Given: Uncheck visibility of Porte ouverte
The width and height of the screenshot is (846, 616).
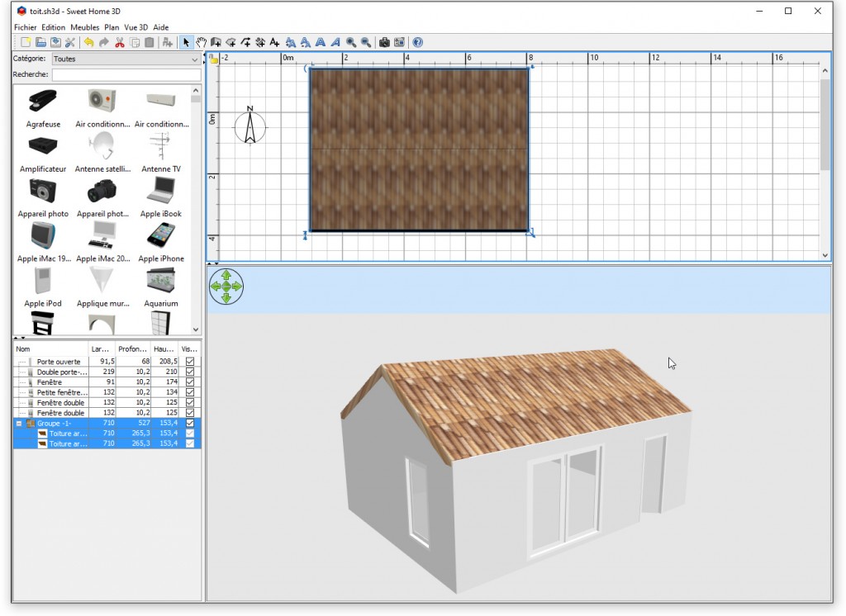Looking at the screenshot, I should pos(189,362).
